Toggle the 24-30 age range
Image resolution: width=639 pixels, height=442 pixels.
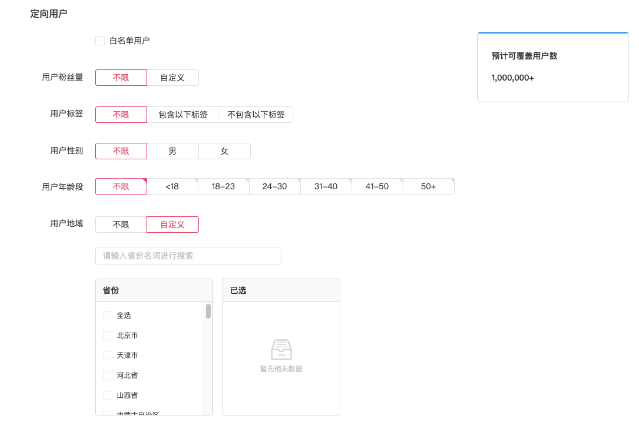pyautogui.click(x=275, y=187)
